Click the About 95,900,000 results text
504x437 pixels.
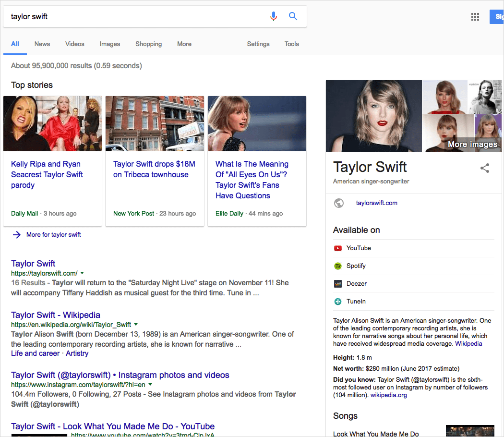point(76,66)
